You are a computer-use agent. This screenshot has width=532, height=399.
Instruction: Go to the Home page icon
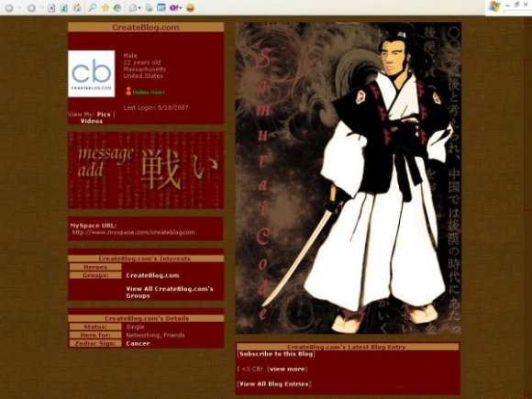tap(78, 8)
